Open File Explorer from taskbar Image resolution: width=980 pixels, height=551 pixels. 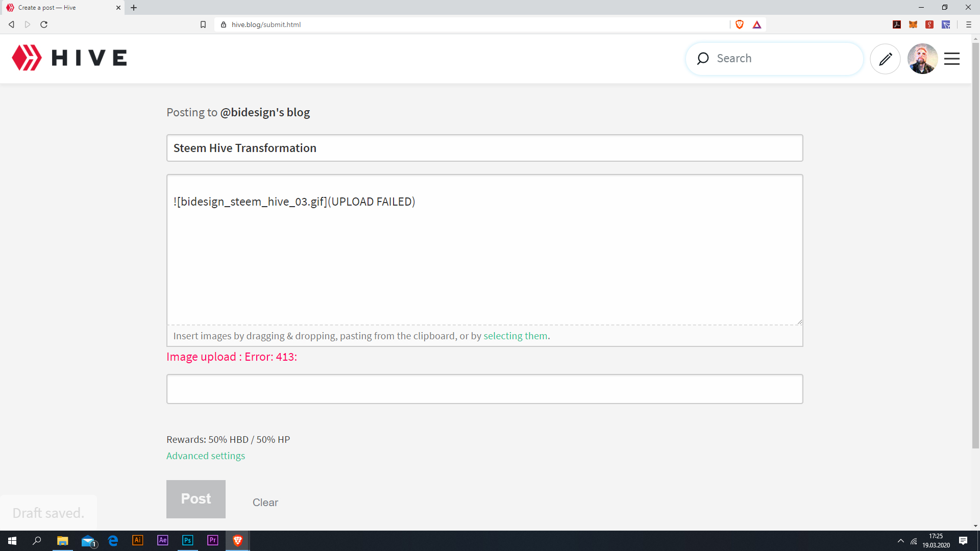click(x=62, y=541)
